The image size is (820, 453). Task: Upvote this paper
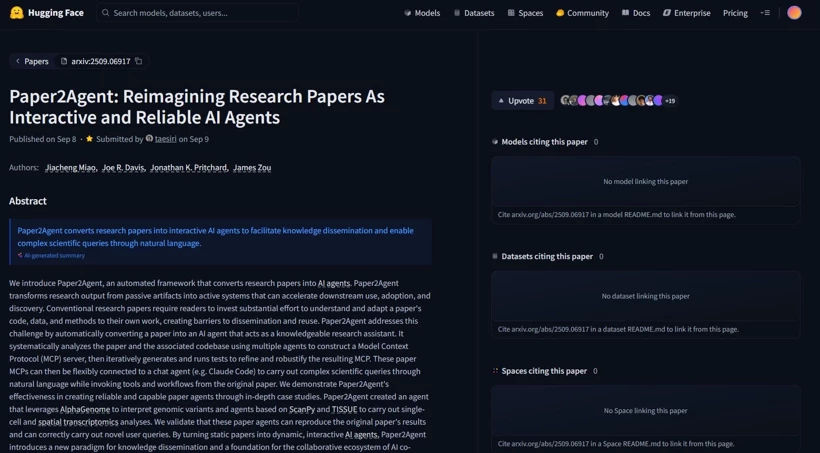point(522,101)
